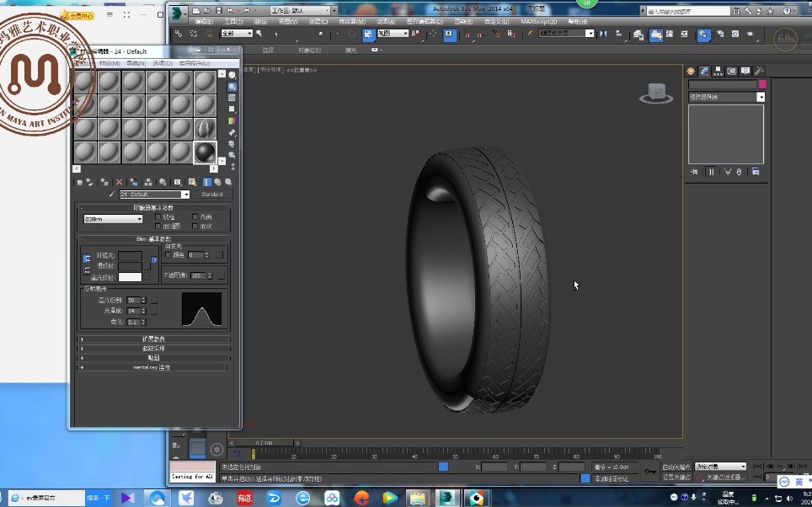The height and width of the screenshot is (507, 812).
Task: Click the Standard material type button
Action: [x=213, y=194]
